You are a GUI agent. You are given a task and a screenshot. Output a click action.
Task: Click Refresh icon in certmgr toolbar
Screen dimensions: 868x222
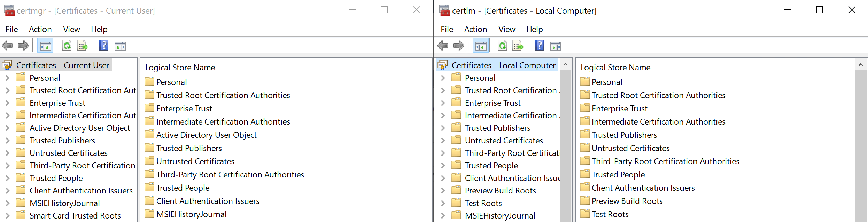click(x=67, y=46)
